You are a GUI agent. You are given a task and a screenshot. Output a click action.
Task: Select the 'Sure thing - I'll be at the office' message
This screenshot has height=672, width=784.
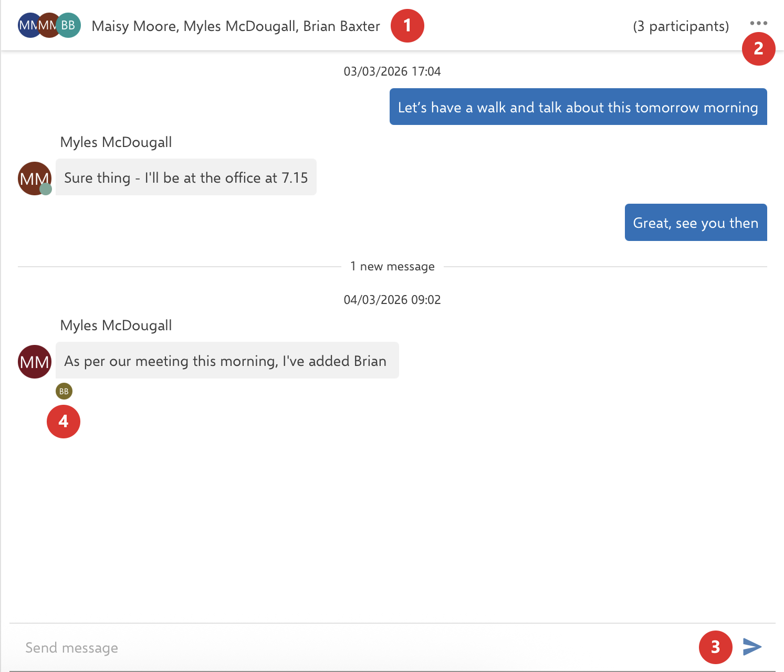[186, 177]
